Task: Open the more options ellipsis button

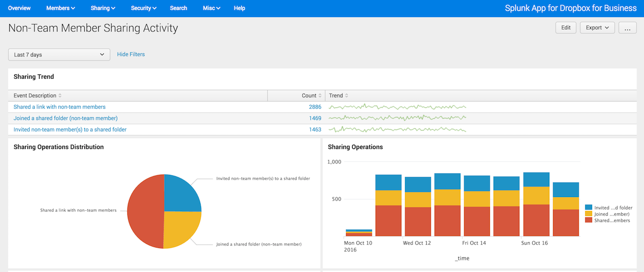Action: 627,28
